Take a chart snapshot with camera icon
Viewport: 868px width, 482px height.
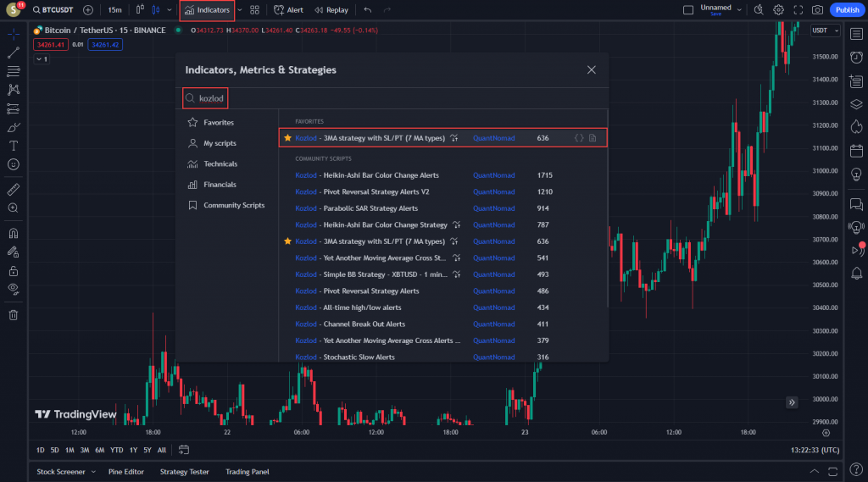coord(817,10)
